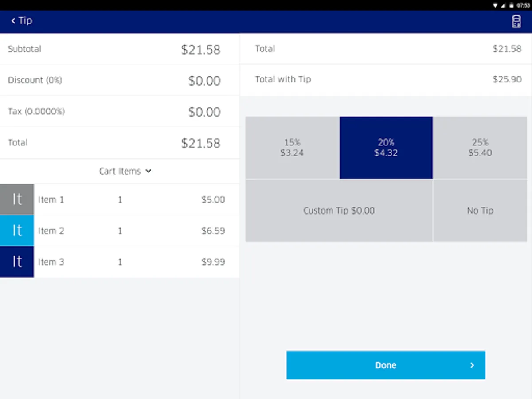Image resolution: width=532 pixels, height=399 pixels.
Task: Tap the Item 3 cart row label
Action: pyautogui.click(x=51, y=262)
